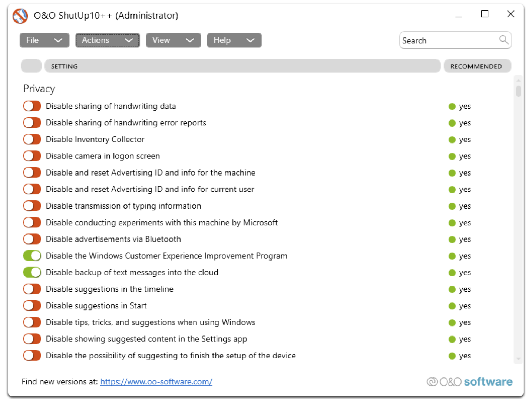
Task: Click text 'Disable transmission of typing information'
Action: [123, 206]
